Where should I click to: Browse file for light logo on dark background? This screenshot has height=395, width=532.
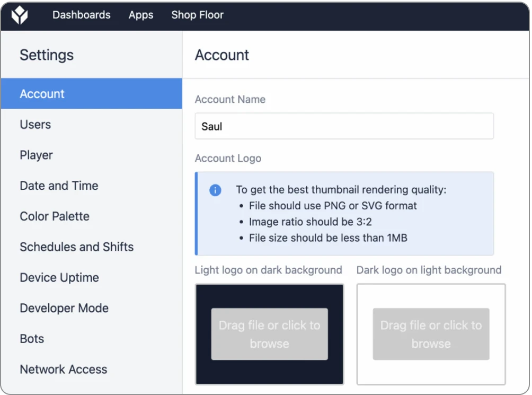(269, 334)
